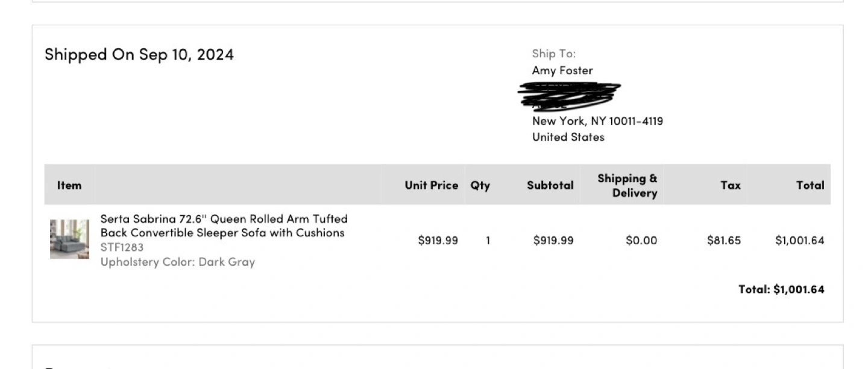Click the Shipped On Sep 10, 2024 heading

(x=139, y=54)
